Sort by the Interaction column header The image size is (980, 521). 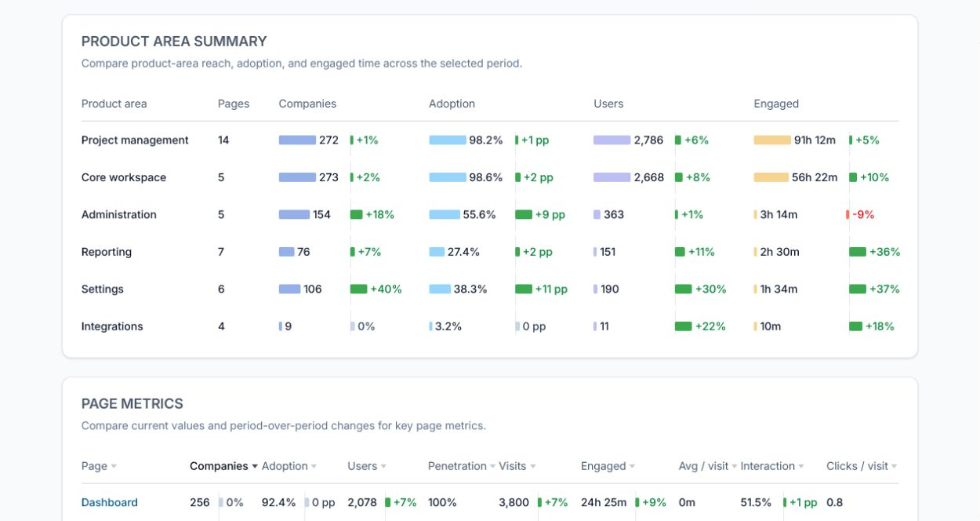(772, 466)
